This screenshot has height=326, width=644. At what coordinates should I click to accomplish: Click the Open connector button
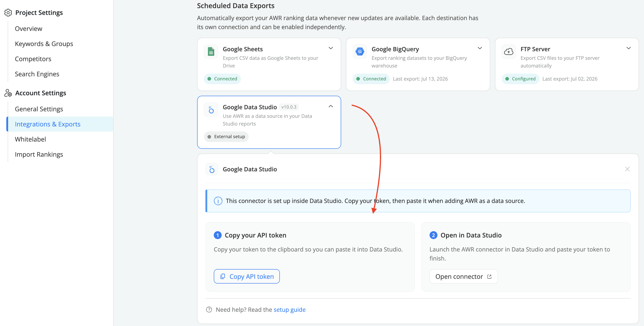pos(464,276)
